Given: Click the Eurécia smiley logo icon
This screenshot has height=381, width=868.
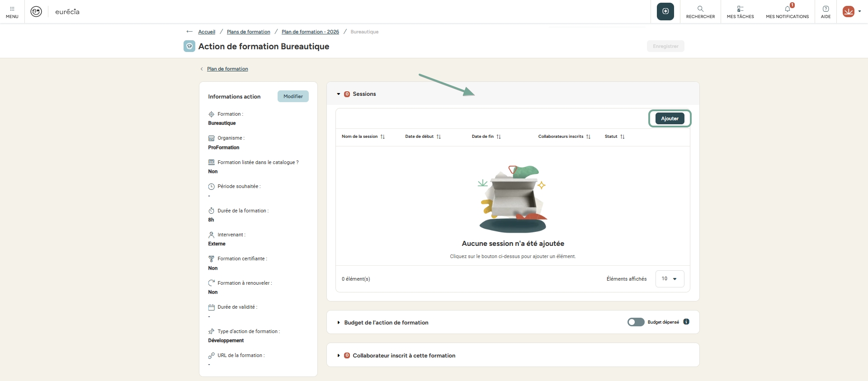Looking at the screenshot, I should click(x=36, y=12).
